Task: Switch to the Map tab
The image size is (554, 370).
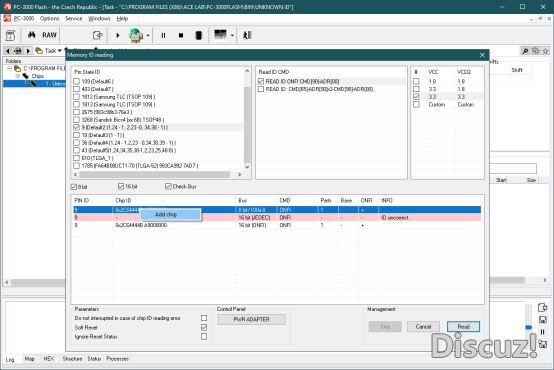Action: pyautogui.click(x=30, y=359)
